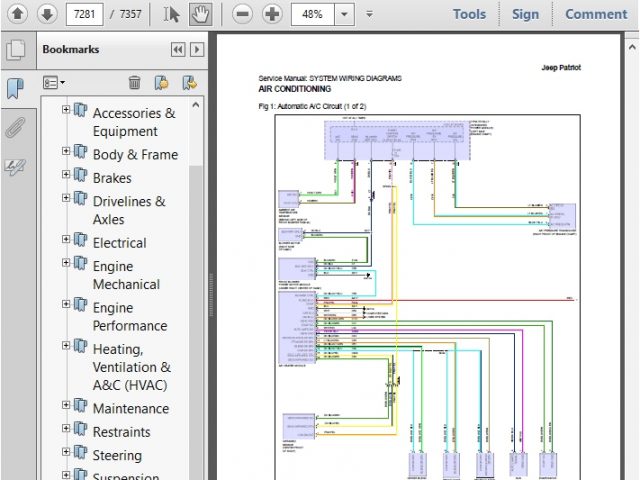Screen dimensions: 640x480
Task: Activate the Select (cursor) tool
Action: pos(172,14)
